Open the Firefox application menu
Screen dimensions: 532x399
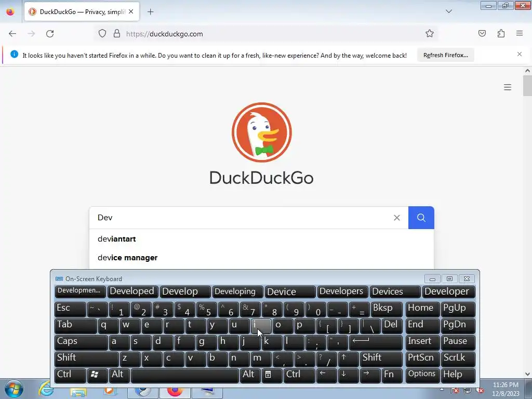point(520,34)
